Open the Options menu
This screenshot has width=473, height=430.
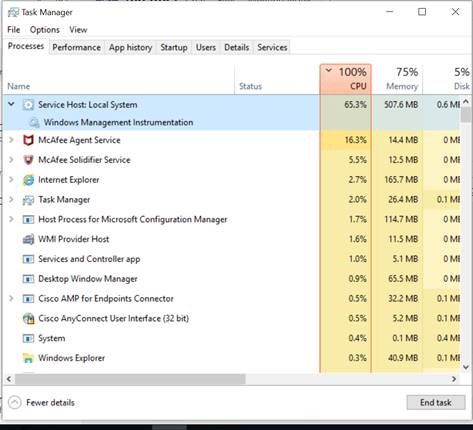coord(45,30)
